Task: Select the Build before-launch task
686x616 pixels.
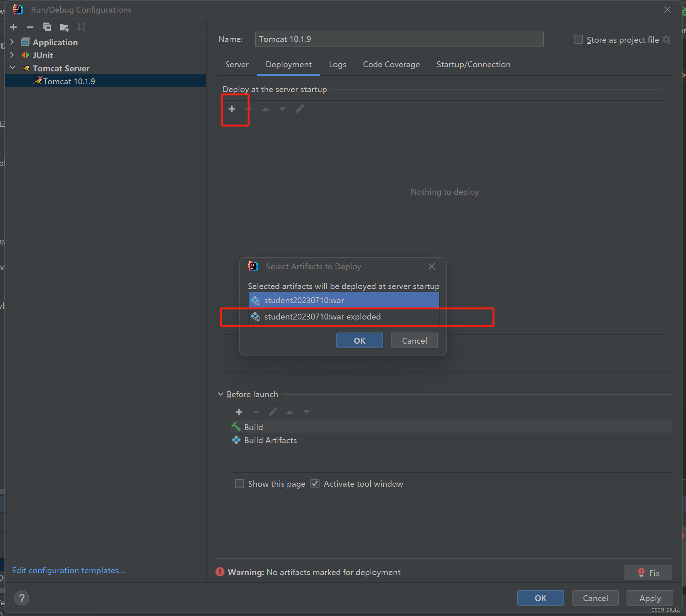Action: pyautogui.click(x=452, y=427)
